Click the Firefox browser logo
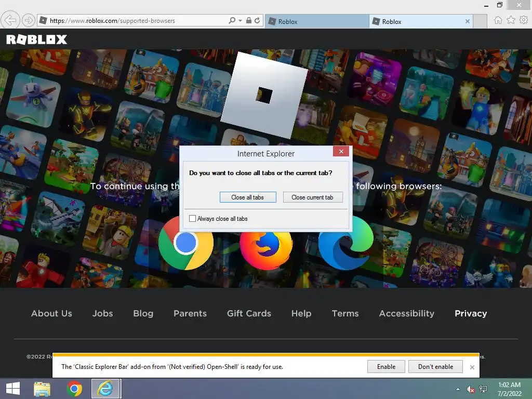532x399 pixels. [x=266, y=250]
